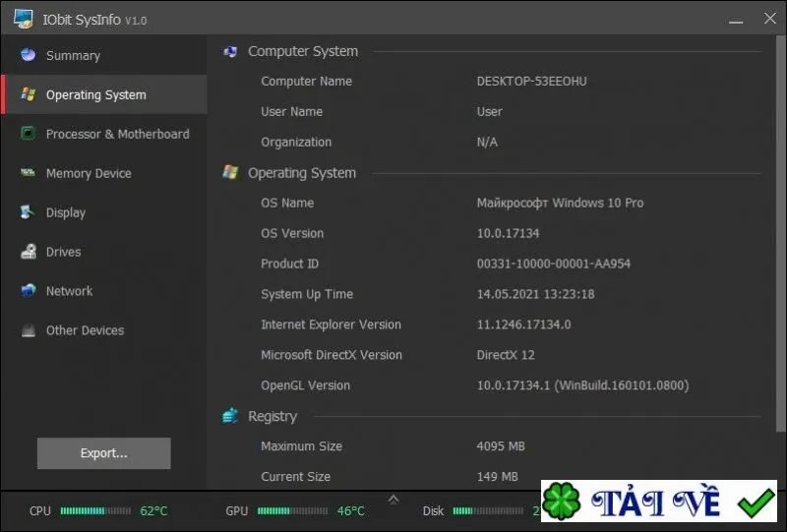Click the Memory Device RAM icon
Viewport: 787px width, 532px height.
tap(29, 173)
